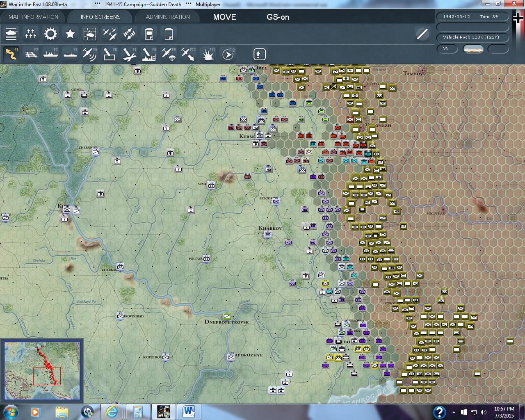Image resolution: width=525 pixels, height=420 pixels.
Task: Select F3 naval transport mode
Action: click(50, 54)
